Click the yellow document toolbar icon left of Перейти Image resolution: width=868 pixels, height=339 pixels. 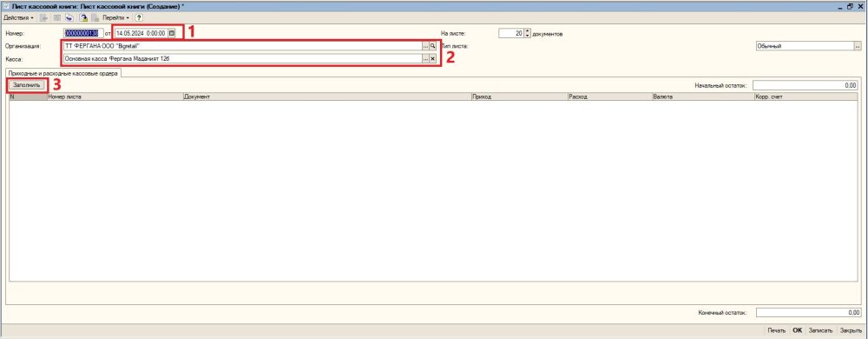point(83,17)
